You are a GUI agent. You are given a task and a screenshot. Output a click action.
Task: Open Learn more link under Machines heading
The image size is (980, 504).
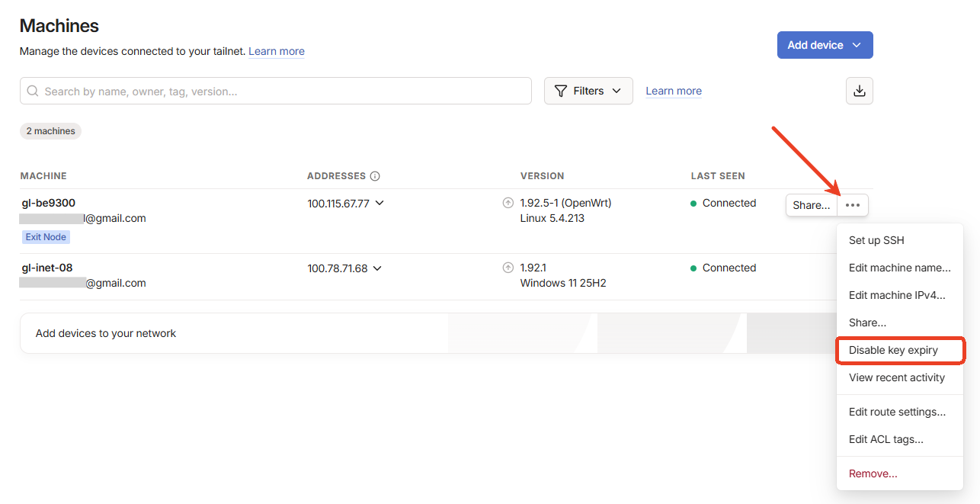(277, 51)
